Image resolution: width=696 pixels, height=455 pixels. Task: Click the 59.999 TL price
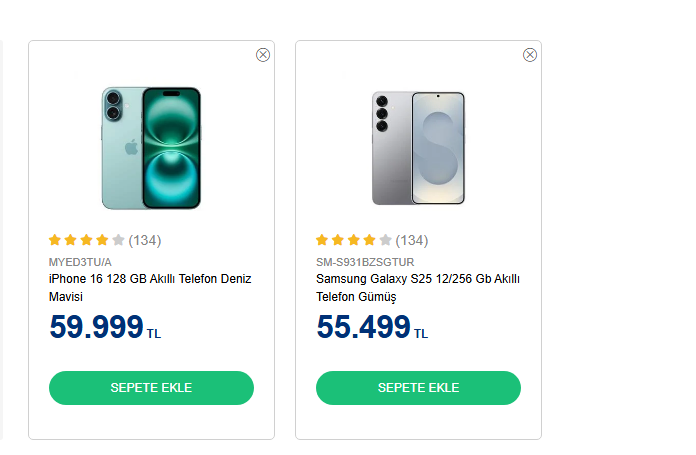(104, 327)
